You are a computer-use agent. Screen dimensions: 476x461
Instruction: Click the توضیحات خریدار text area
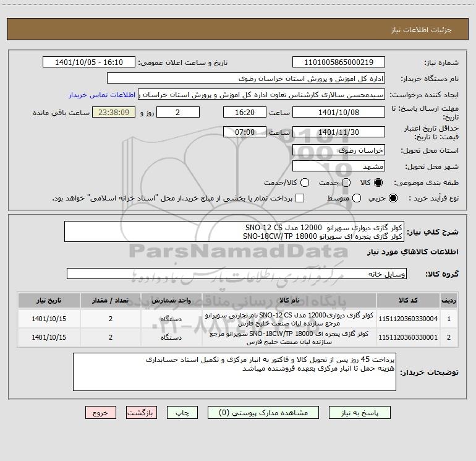[x=234, y=372]
